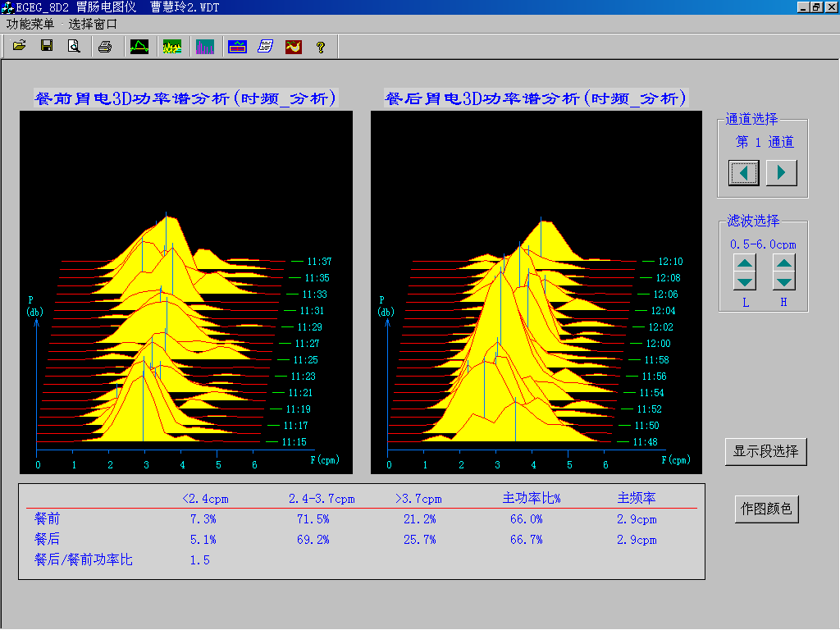Click the printer icon in the toolbar

coord(105,47)
